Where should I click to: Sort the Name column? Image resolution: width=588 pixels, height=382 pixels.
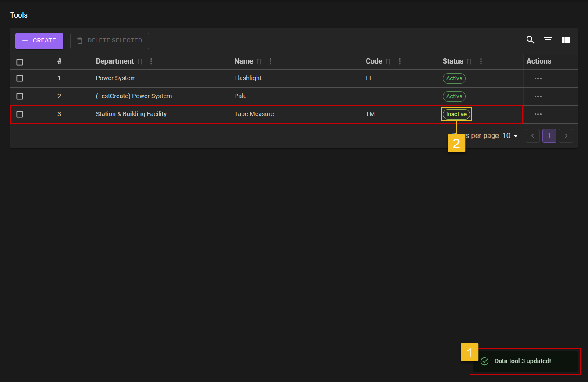(259, 62)
